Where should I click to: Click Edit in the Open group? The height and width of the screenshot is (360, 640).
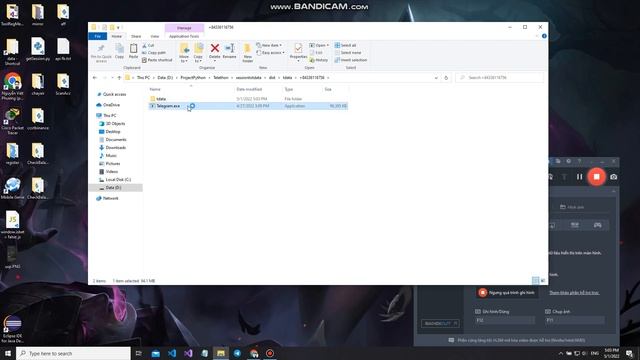pos(316,53)
